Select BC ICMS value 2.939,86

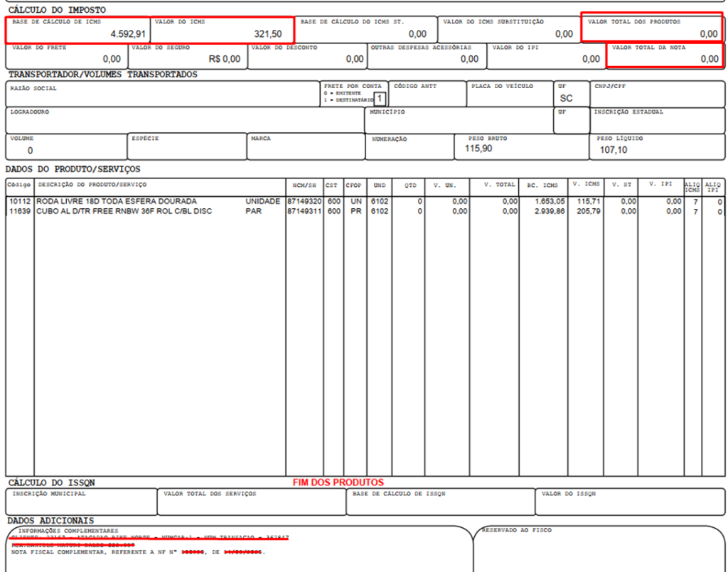(550, 211)
